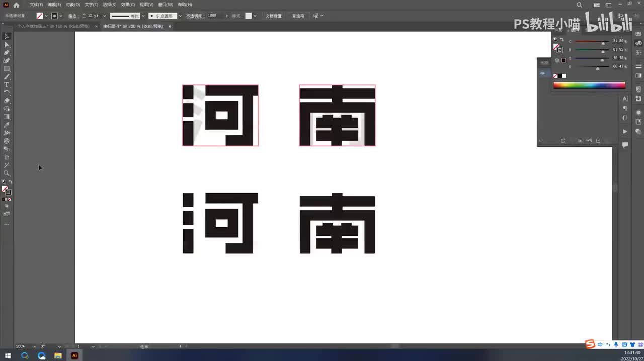Click the 首选项 button
The width and height of the screenshot is (644, 361).
[x=298, y=16]
